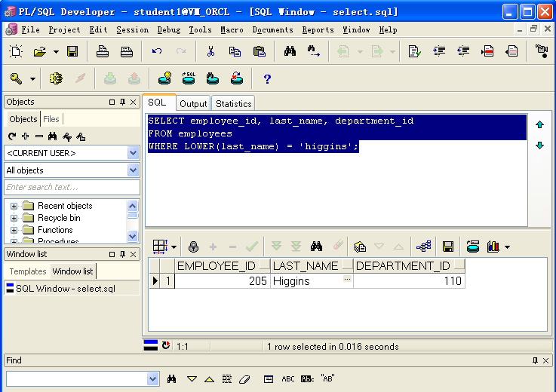This screenshot has height=392, width=556.
Task: Click the cell containing 205
Action: (223, 281)
